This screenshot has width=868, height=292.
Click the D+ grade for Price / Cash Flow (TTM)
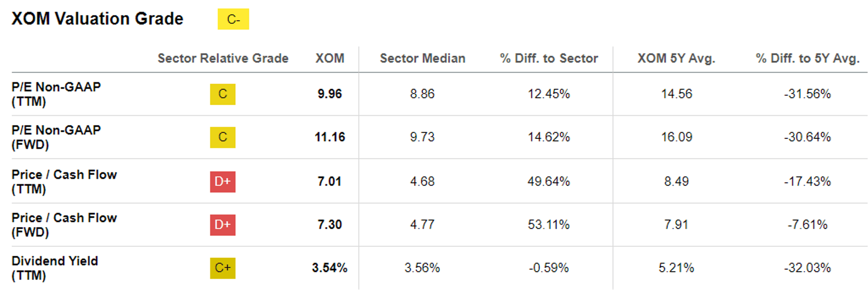click(x=223, y=181)
